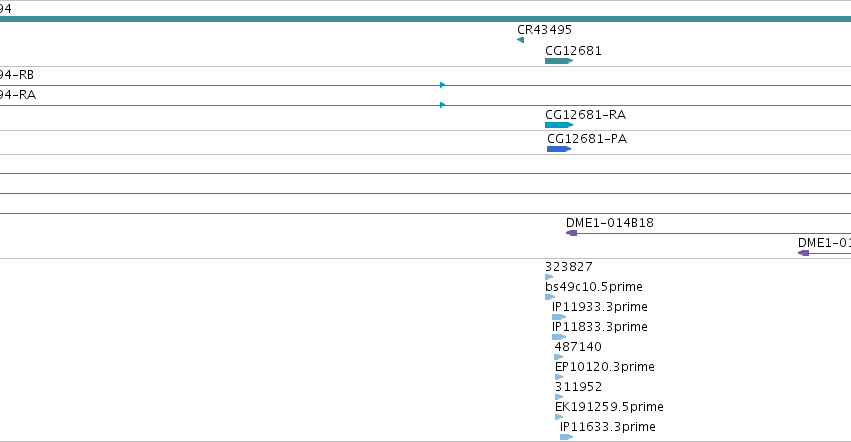
Task: Select the IP11633.3prime EST glyph
Action: (x=567, y=437)
